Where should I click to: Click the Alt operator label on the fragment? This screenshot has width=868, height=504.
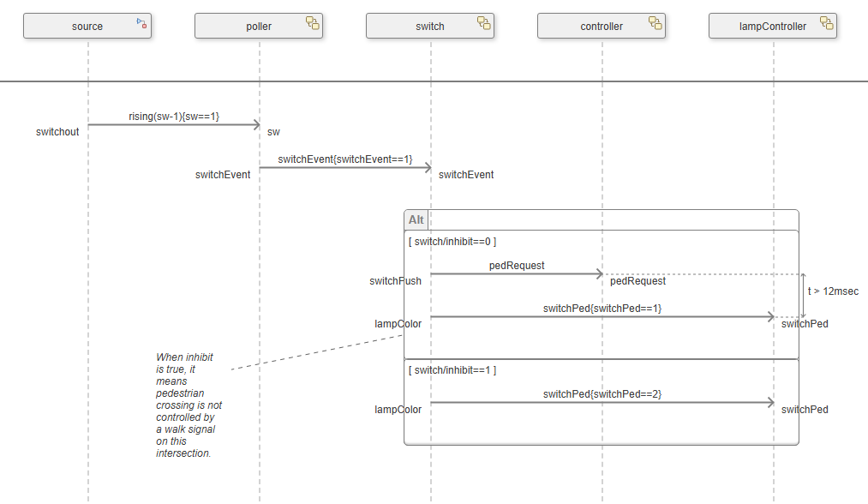pyautogui.click(x=416, y=219)
